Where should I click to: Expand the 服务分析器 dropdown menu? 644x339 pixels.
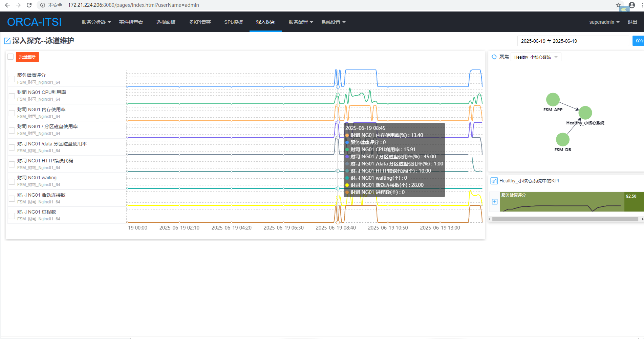click(x=96, y=22)
